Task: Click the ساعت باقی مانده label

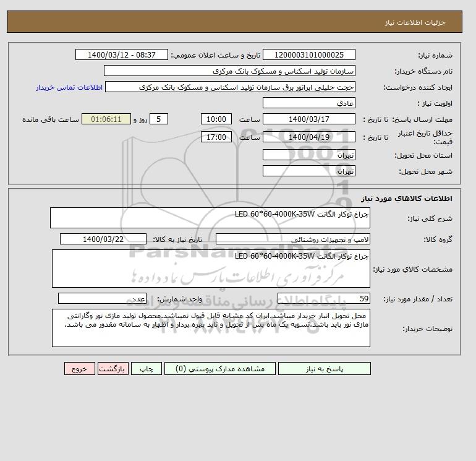Action: pyautogui.click(x=51, y=119)
